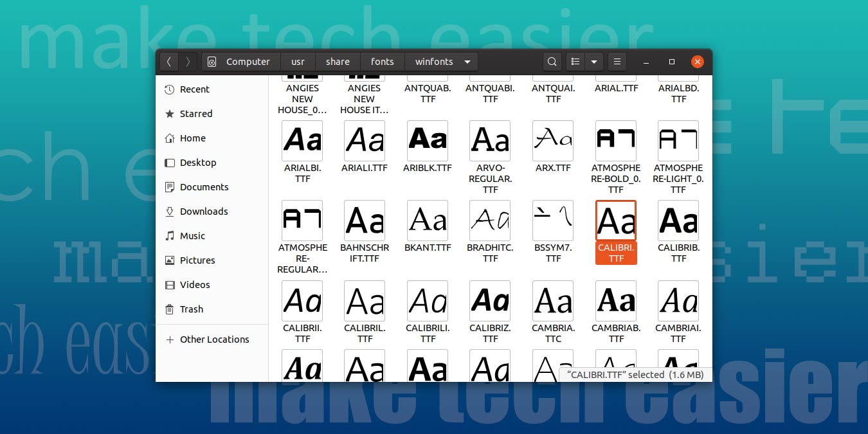Go to share in the path bar
This screenshot has height=434, width=868.
click(338, 61)
